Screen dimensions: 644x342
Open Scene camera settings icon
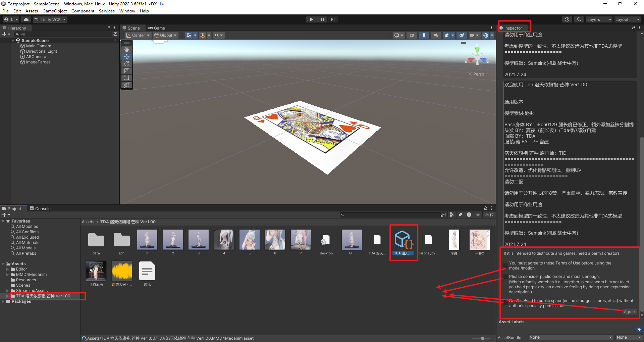(x=472, y=35)
